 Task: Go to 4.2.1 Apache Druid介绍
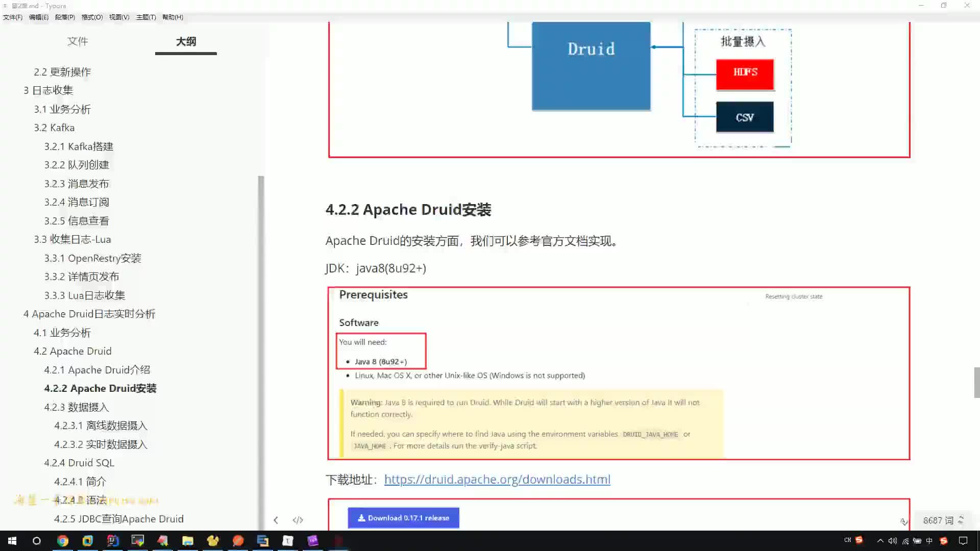click(x=97, y=370)
